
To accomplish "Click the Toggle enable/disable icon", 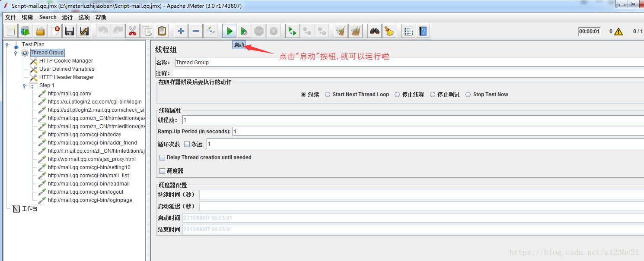I will [210, 31].
